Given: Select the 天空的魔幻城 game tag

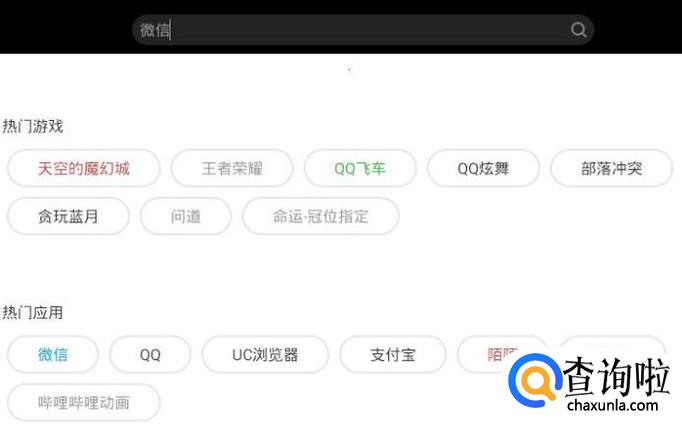Looking at the screenshot, I should coord(84,168).
